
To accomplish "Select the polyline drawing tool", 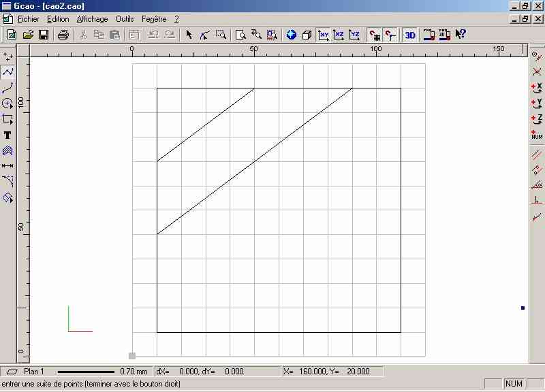I will point(7,72).
